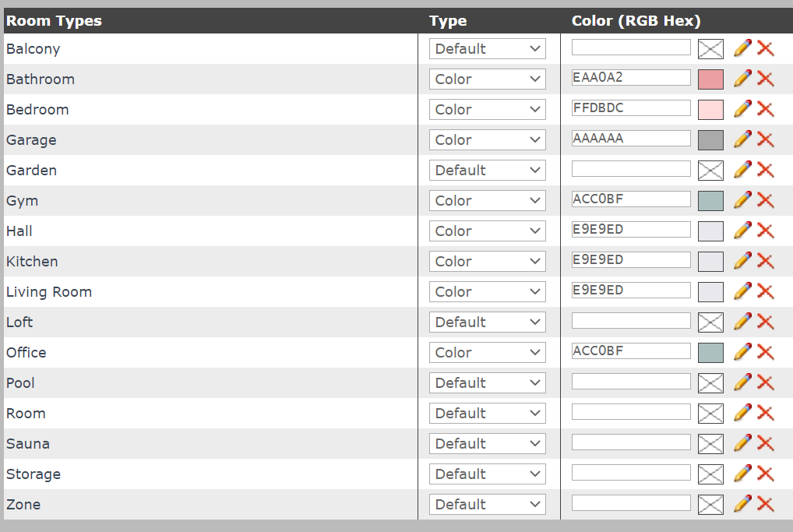Open the Type dropdown for Bedroom
793x532 pixels.
[487, 109]
